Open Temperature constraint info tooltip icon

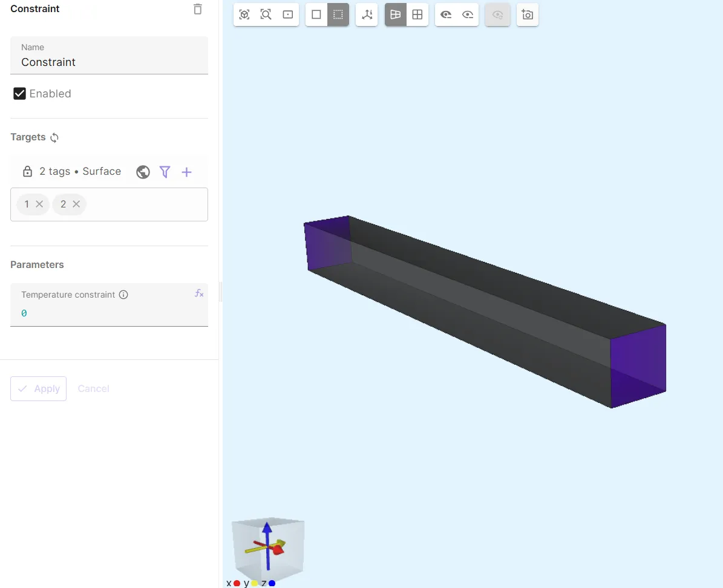click(x=123, y=295)
